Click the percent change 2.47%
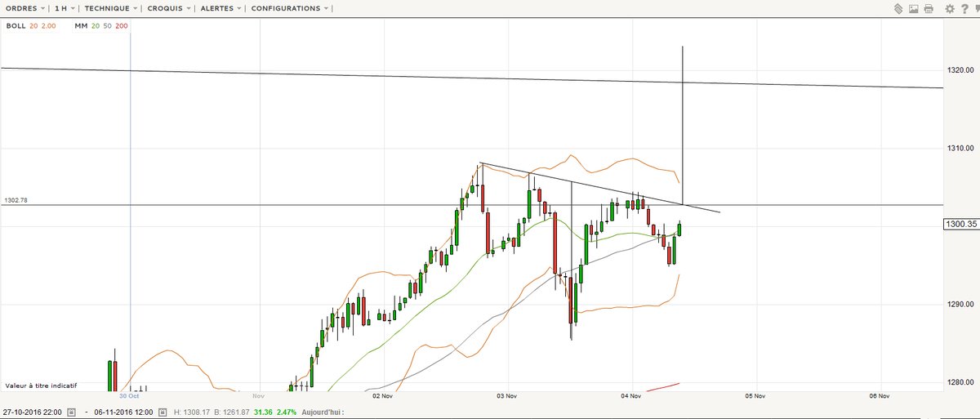 (288, 412)
